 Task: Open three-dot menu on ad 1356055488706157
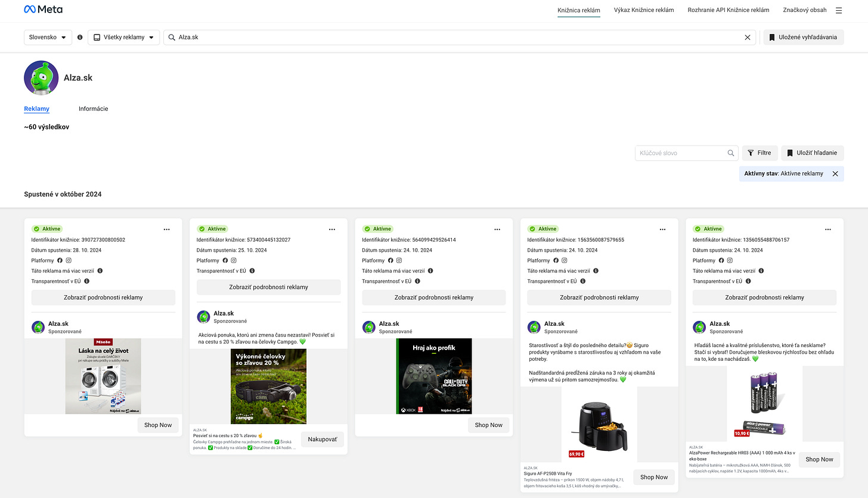[828, 229]
